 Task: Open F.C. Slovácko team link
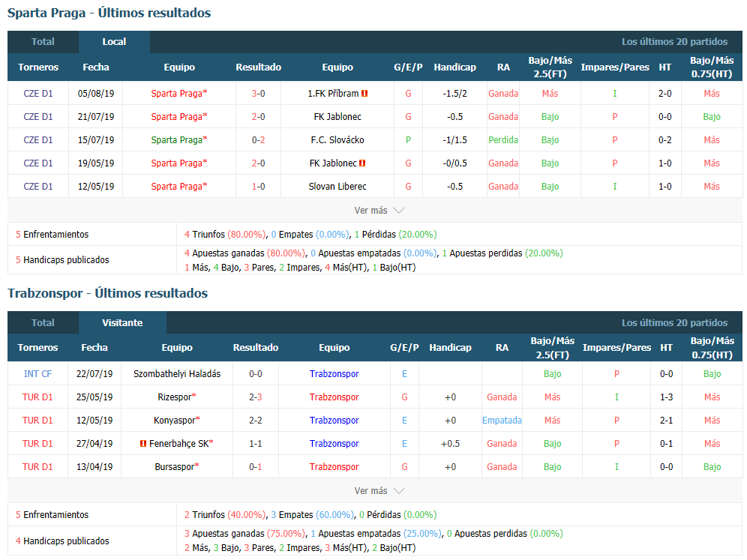337,140
